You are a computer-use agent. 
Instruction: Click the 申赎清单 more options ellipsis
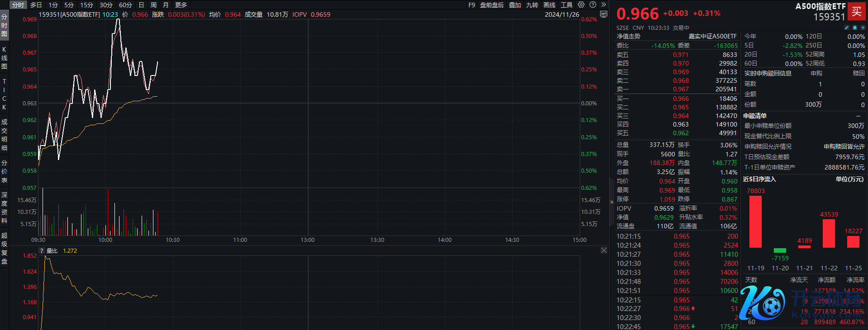(x=858, y=116)
